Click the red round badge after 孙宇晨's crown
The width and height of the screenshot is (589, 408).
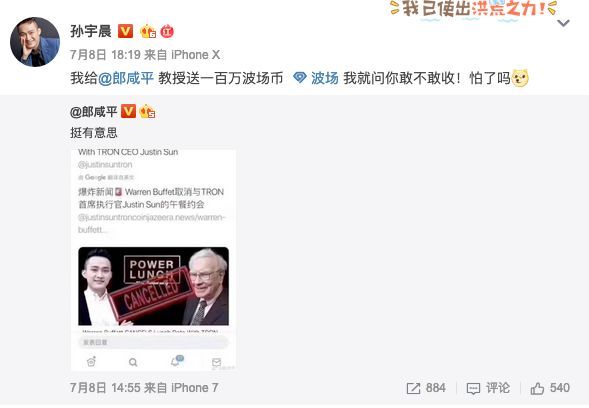click(x=167, y=32)
